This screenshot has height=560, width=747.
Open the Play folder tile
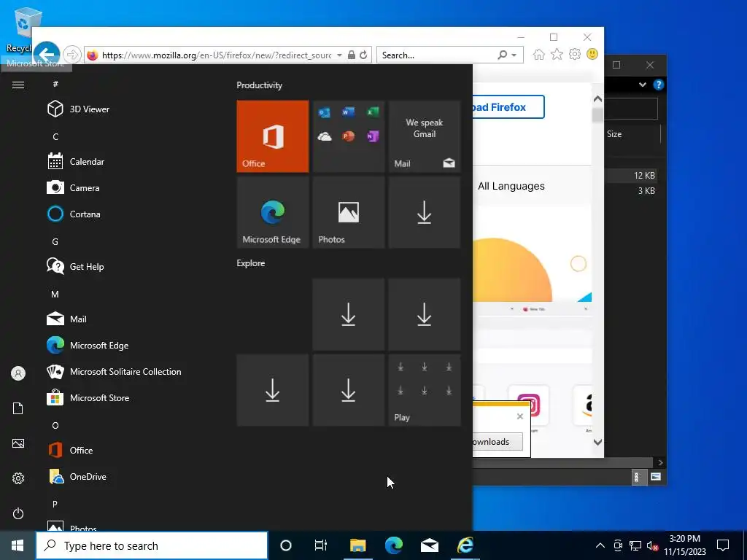[424, 390]
